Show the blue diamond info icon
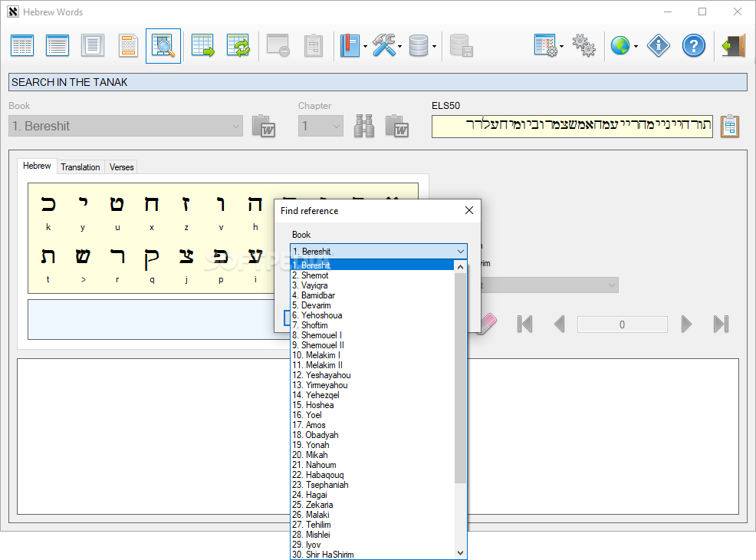 [x=658, y=46]
